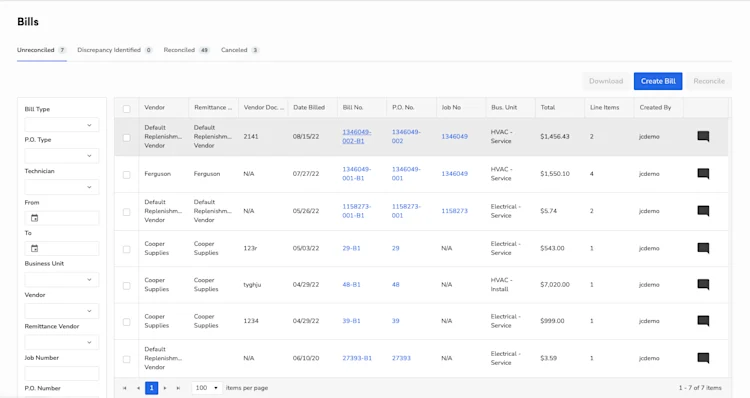Expand the Technician filter dropdown

point(62,187)
